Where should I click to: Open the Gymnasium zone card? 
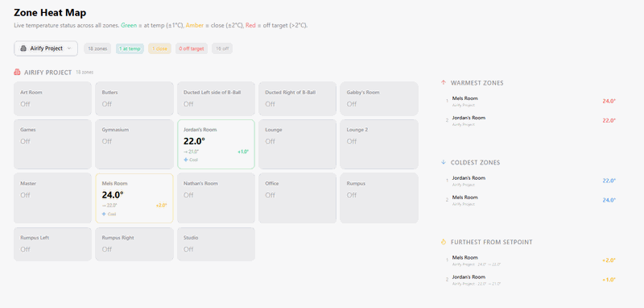point(134,144)
